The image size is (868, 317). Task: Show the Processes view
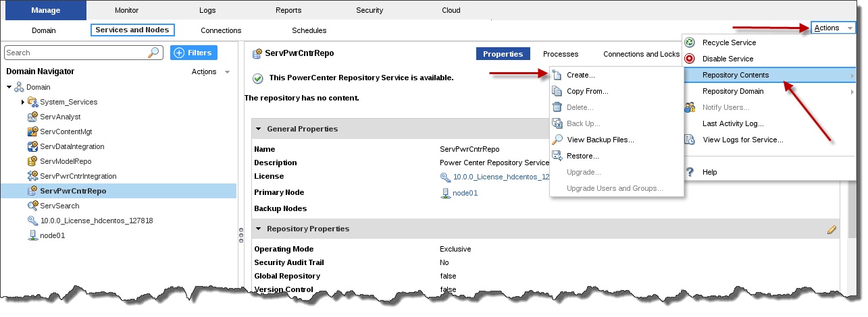[x=561, y=54]
